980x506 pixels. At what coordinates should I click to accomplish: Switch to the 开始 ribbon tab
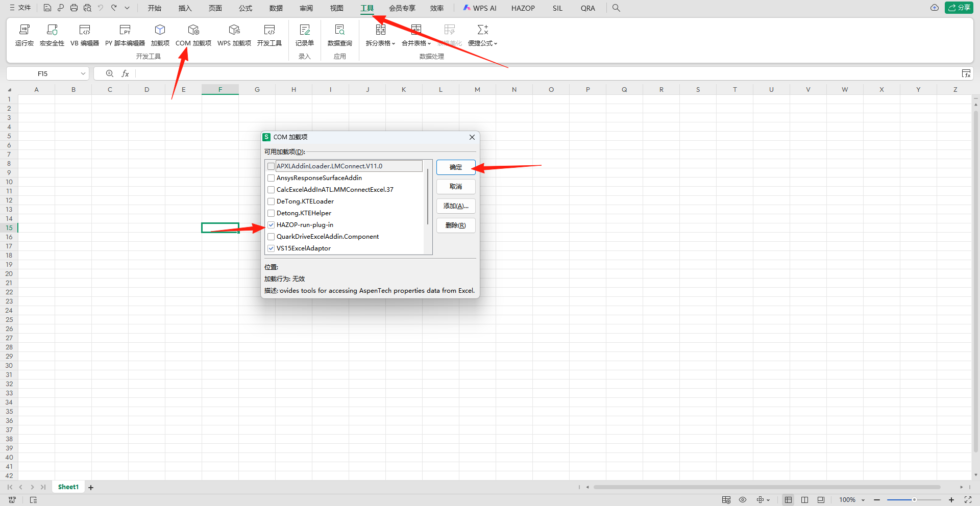coord(155,8)
